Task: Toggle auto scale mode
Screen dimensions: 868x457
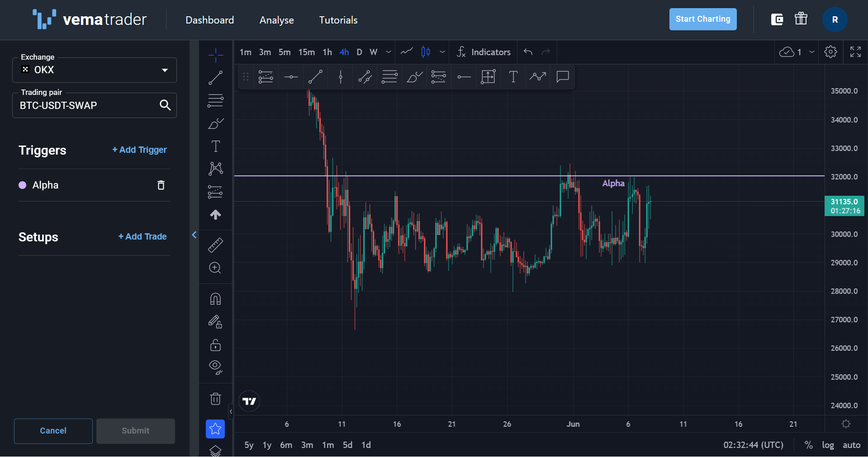Action: click(851, 445)
